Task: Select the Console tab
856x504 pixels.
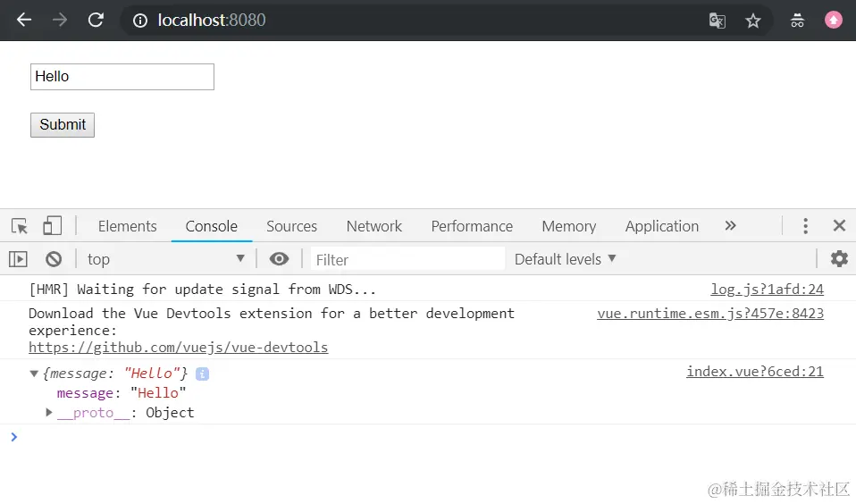Action: click(211, 226)
